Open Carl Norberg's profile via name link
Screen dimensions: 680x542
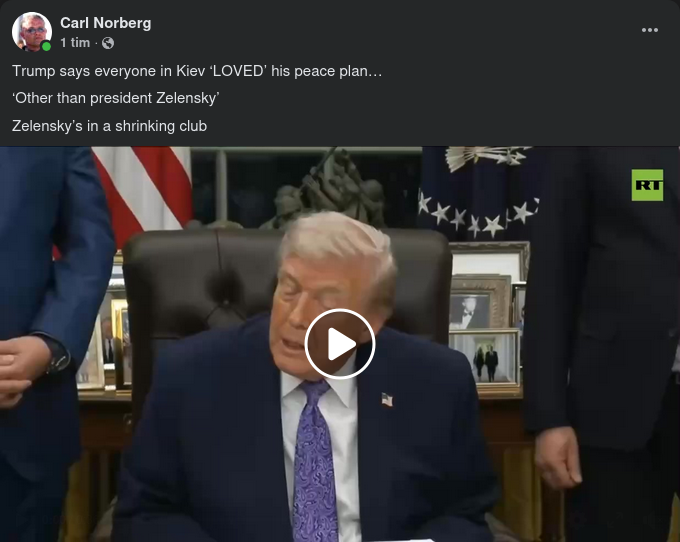tap(106, 23)
